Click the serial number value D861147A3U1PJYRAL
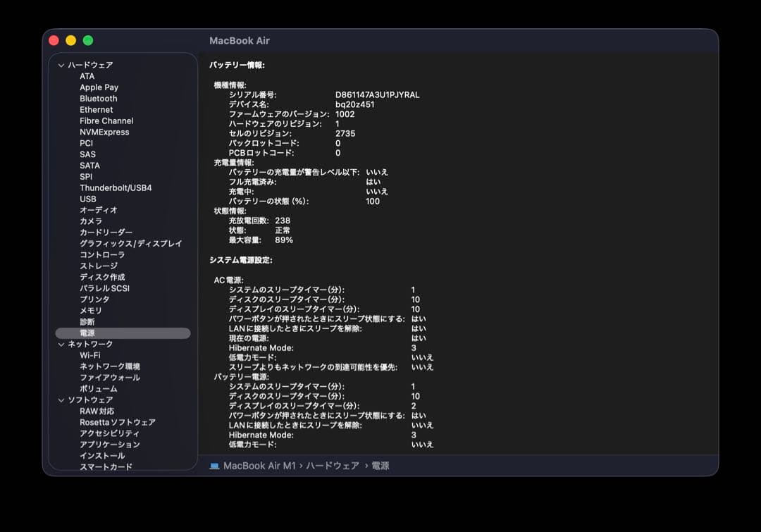Screen dimensions: 761x532 [x=377, y=94]
